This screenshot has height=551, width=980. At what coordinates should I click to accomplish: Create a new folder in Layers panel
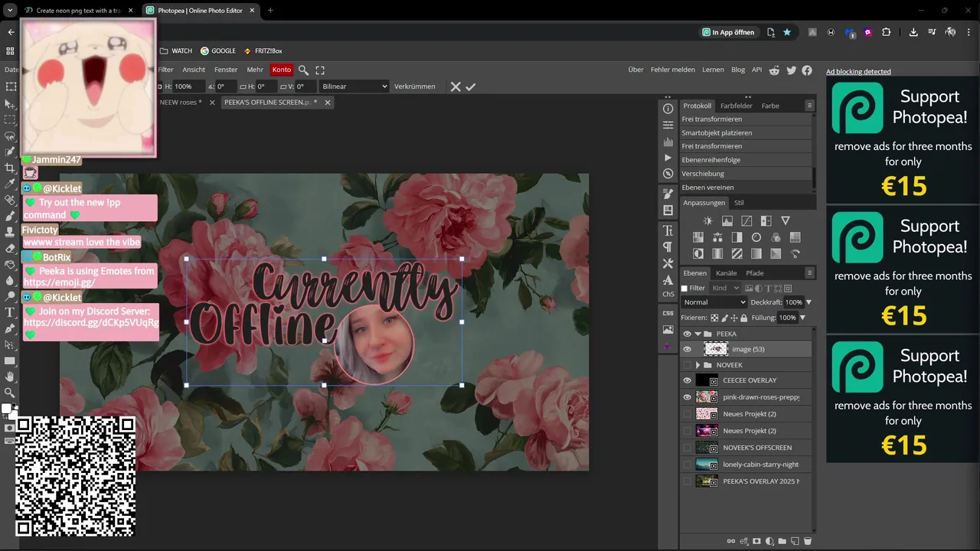(x=782, y=541)
